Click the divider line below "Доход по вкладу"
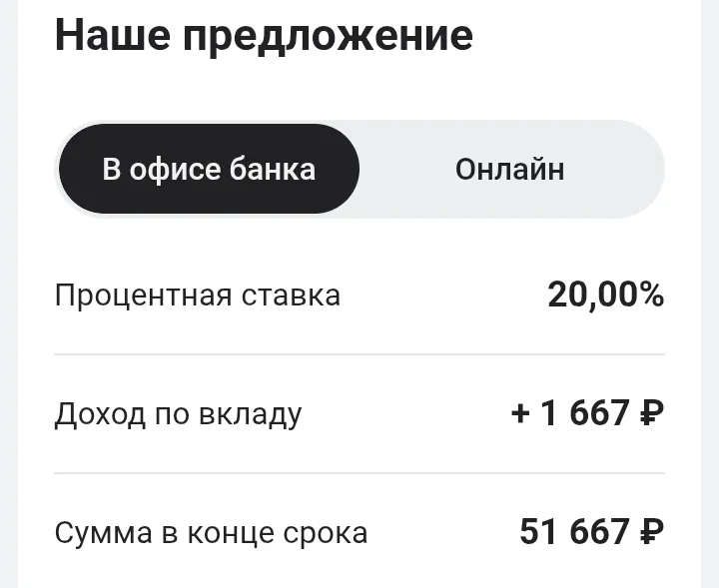 [359, 473]
